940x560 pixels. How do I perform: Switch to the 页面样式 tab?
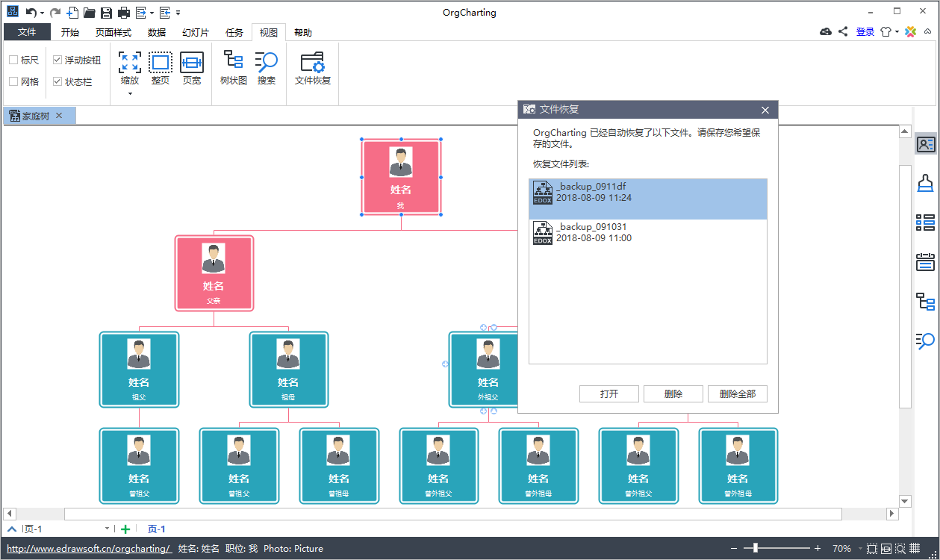pyautogui.click(x=113, y=32)
